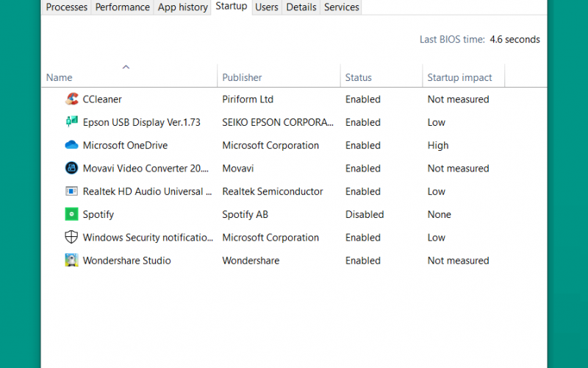Click publisher Piriform Ltd
The height and width of the screenshot is (368, 588).
(x=248, y=99)
